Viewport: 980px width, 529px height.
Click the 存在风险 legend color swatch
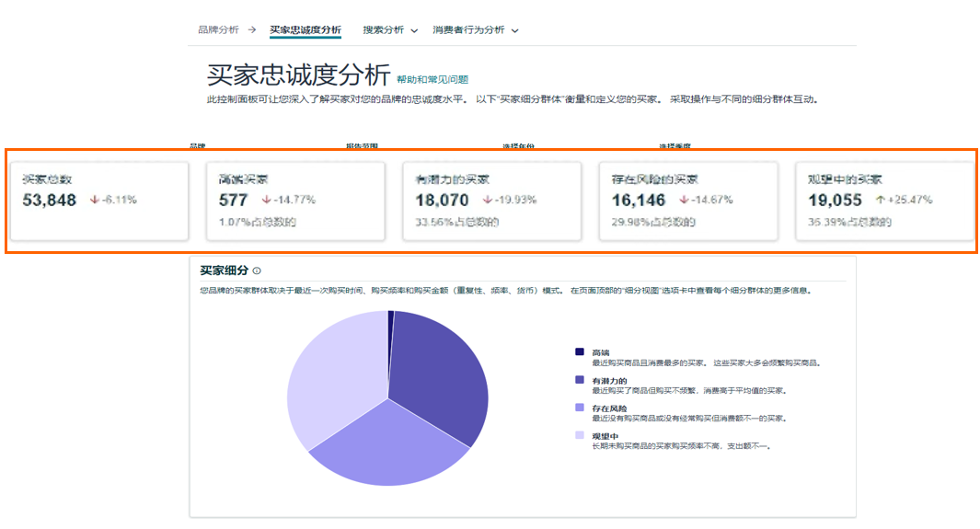coord(579,407)
